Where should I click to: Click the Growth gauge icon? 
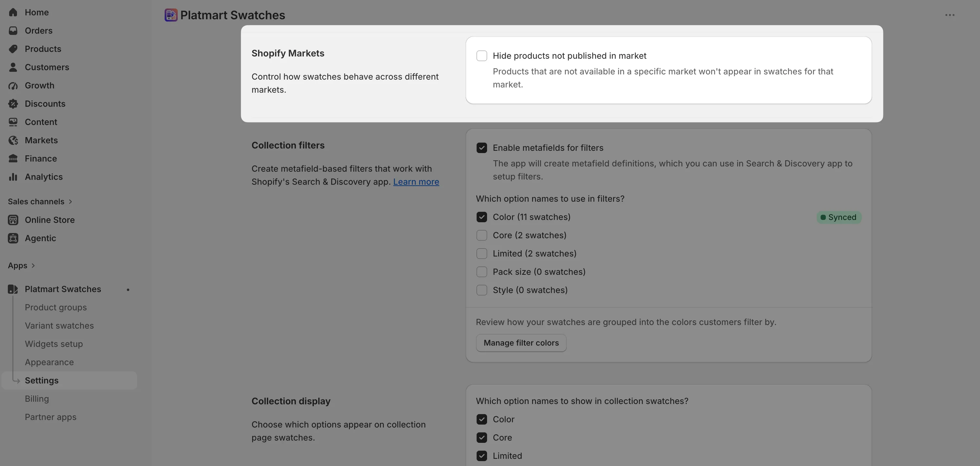click(13, 85)
